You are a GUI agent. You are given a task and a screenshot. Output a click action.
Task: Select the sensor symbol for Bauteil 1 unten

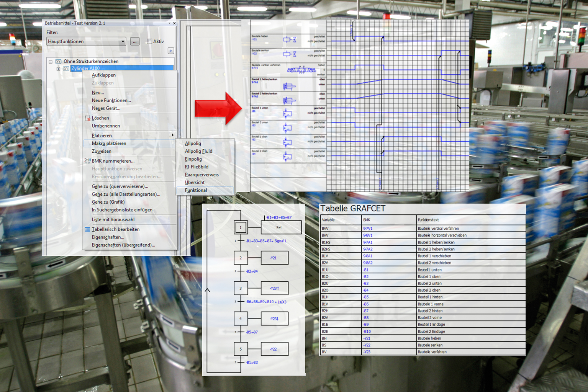[x=287, y=113]
